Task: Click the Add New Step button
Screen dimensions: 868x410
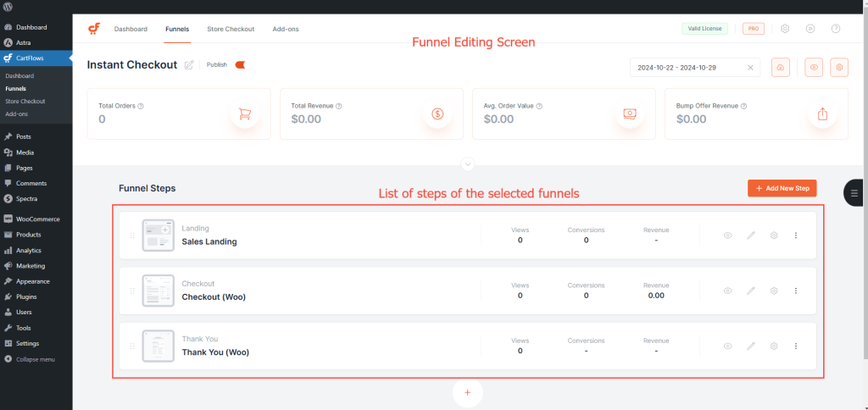Action: tap(782, 188)
